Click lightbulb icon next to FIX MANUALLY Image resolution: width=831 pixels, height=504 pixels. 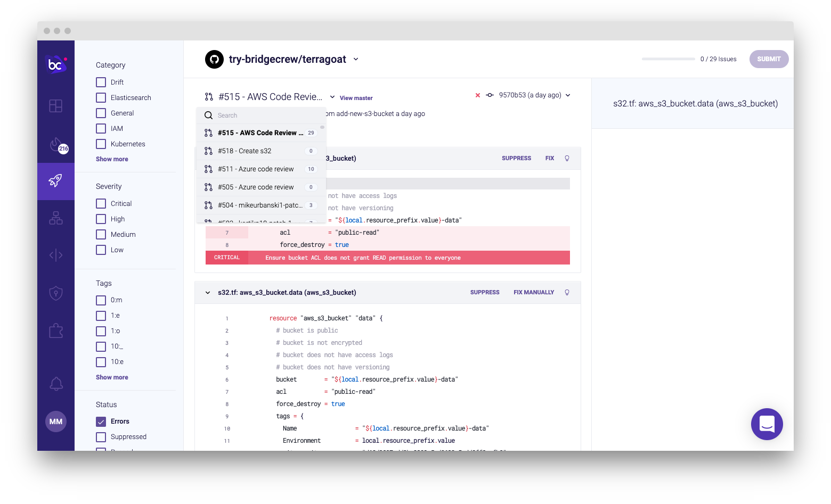pos(567,292)
